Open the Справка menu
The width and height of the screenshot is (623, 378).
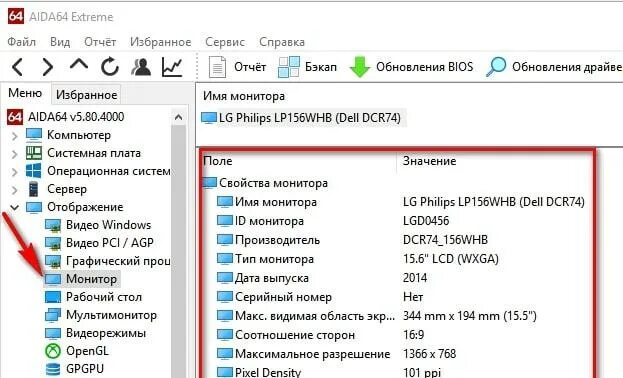click(x=282, y=42)
